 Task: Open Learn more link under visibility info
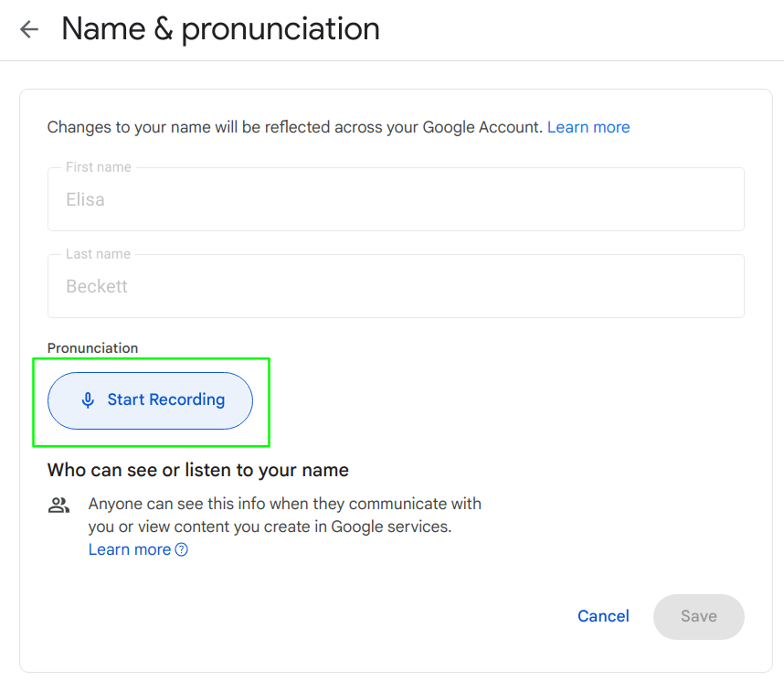point(130,550)
